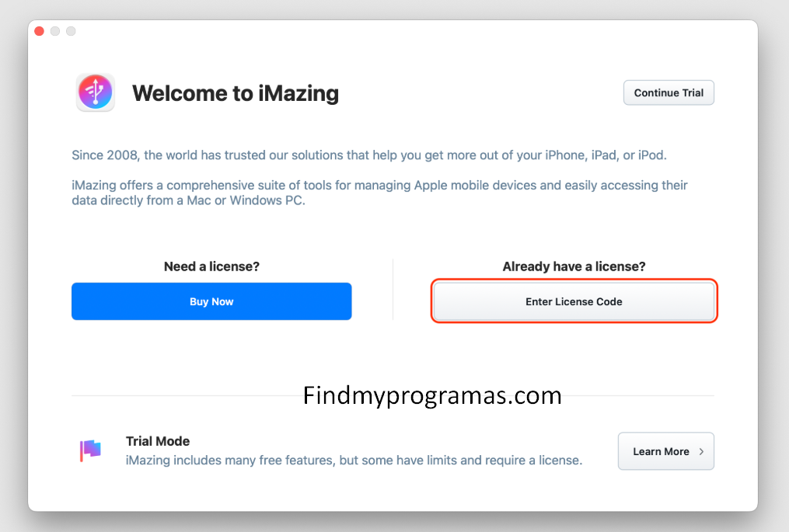789x532 pixels.
Task: Click the gray zoom window button
Action: [71, 31]
